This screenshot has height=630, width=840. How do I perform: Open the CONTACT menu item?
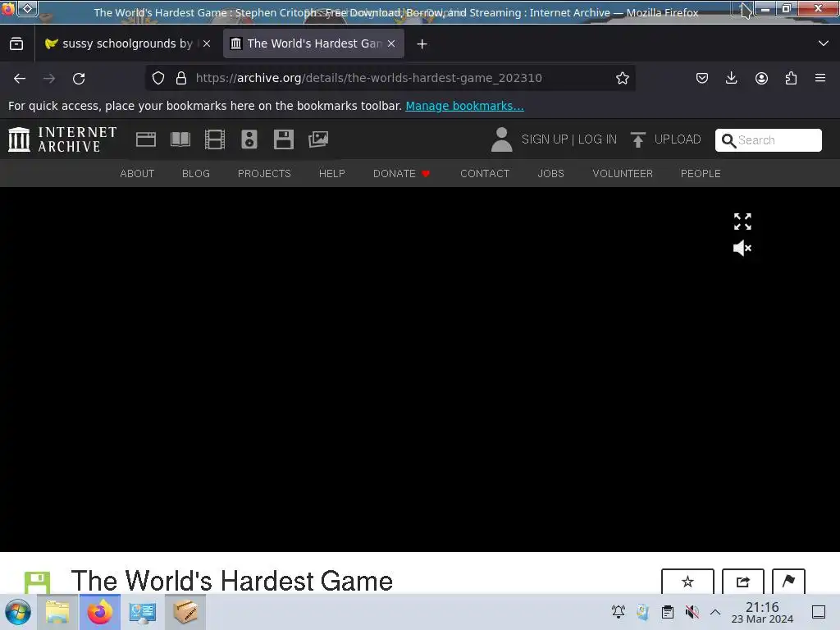point(485,174)
